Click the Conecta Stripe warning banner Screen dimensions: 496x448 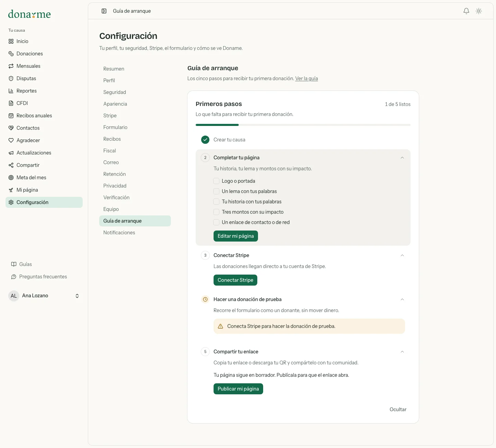[x=309, y=326]
